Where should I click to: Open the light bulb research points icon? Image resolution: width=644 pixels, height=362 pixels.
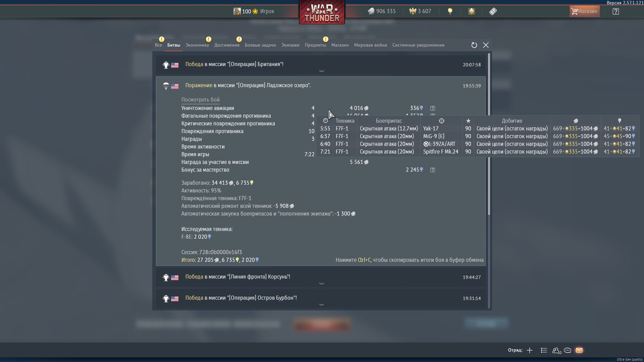tap(450, 11)
